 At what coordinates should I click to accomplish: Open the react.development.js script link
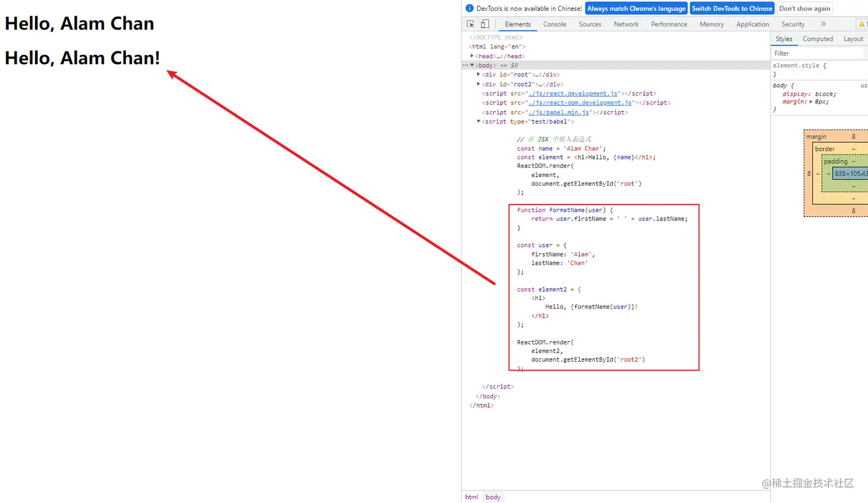[x=573, y=94]
